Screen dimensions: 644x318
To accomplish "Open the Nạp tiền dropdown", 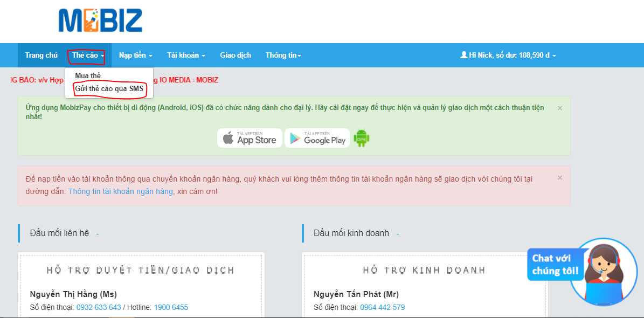I will coord(135,56).
